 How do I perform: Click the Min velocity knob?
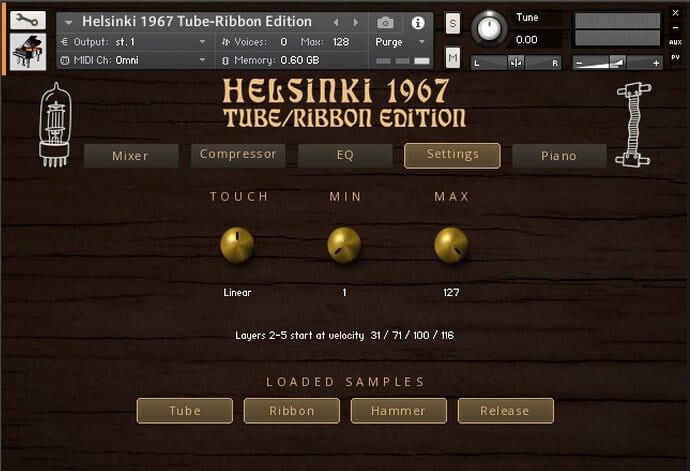coord(344,245)
